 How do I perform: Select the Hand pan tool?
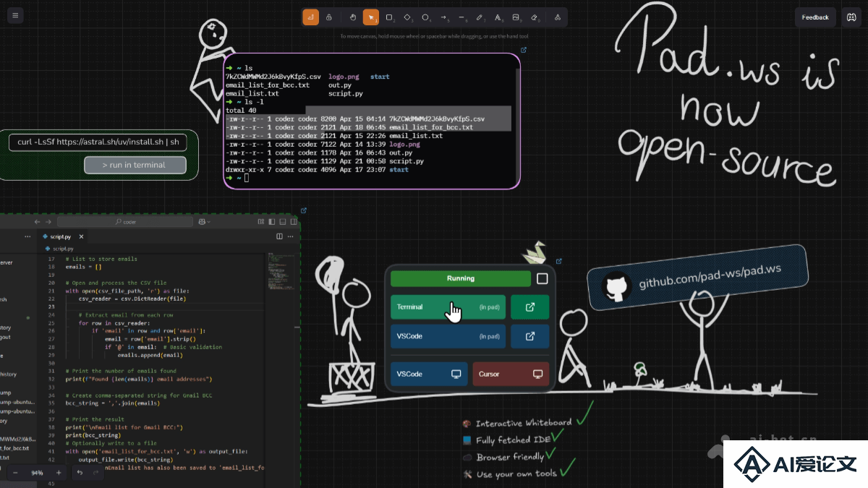(353, 17)
